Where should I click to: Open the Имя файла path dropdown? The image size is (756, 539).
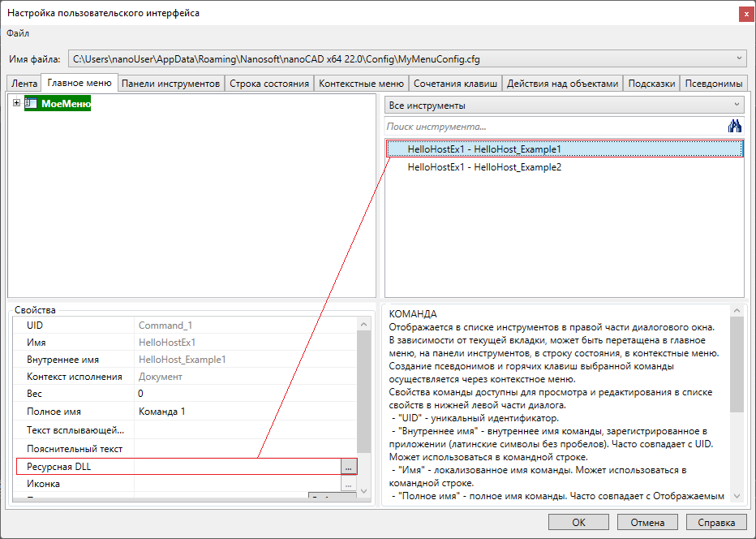coord(738,58)
